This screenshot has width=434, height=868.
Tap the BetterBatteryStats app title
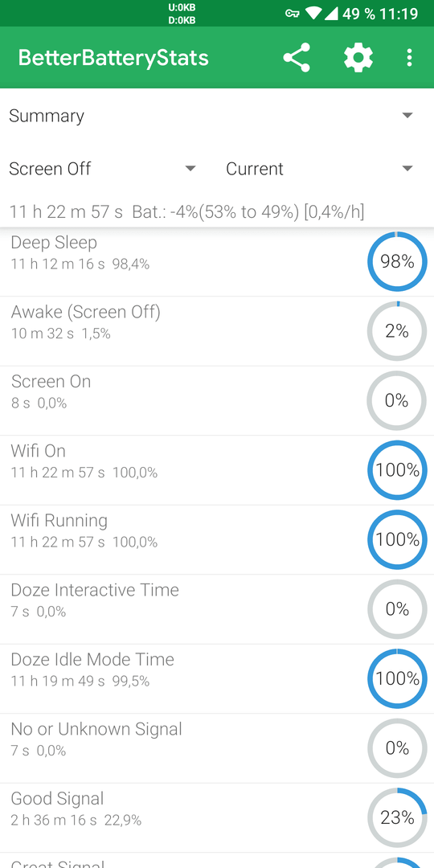113,58
